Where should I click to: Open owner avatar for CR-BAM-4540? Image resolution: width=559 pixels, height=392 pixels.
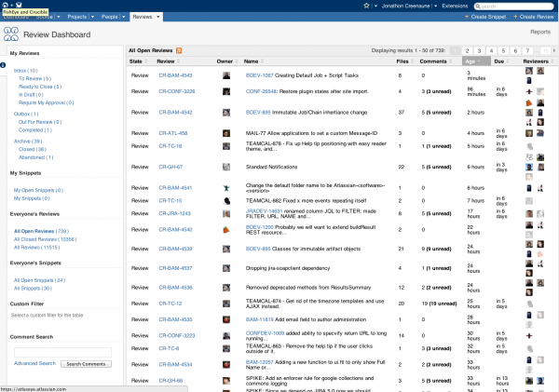point(226,229)
